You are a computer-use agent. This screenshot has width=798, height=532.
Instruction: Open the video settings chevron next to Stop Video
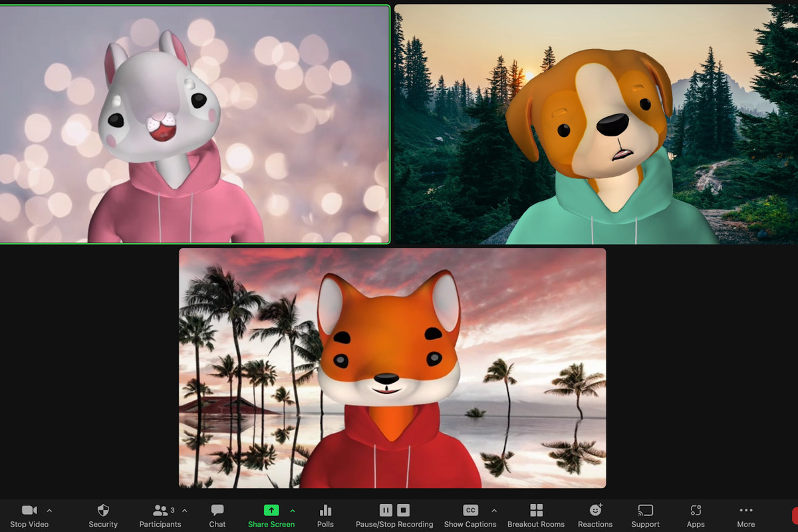click(48, 509)
